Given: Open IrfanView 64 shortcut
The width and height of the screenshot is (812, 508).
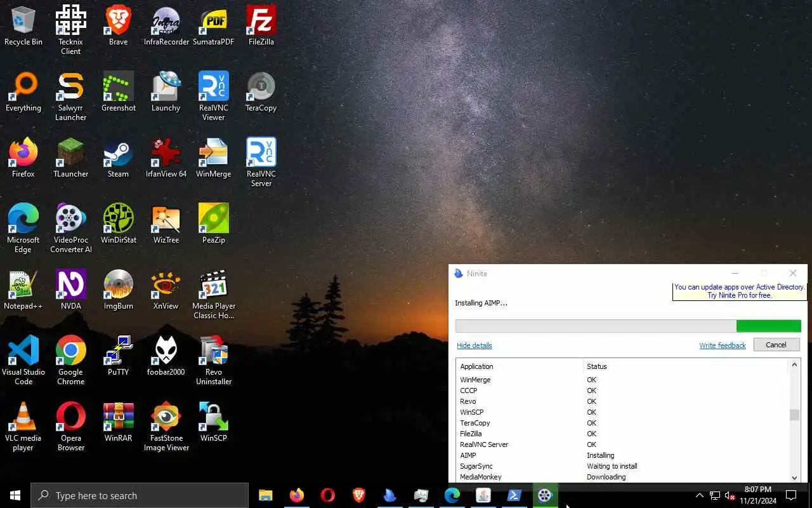Looking at the screenshot, I should (166, 159).
